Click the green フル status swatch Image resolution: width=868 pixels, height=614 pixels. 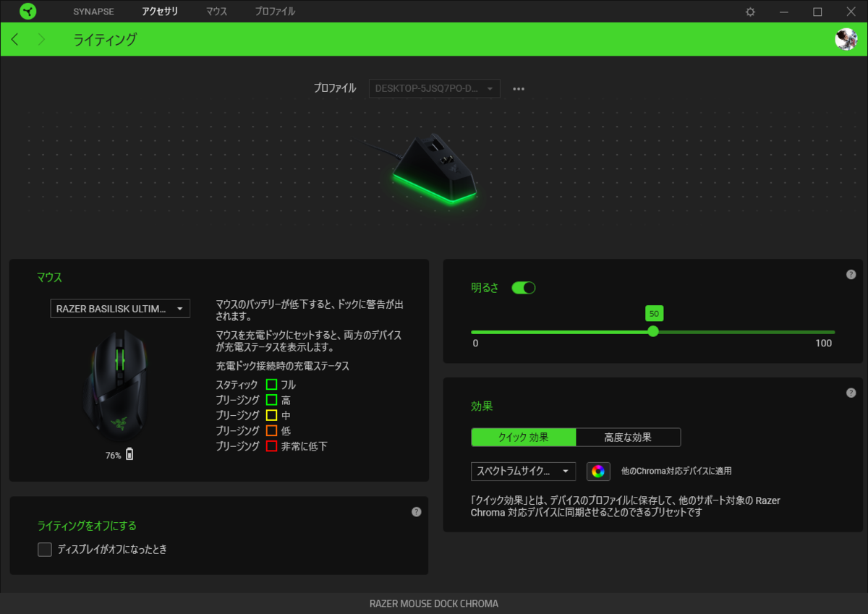coord(271,385)
